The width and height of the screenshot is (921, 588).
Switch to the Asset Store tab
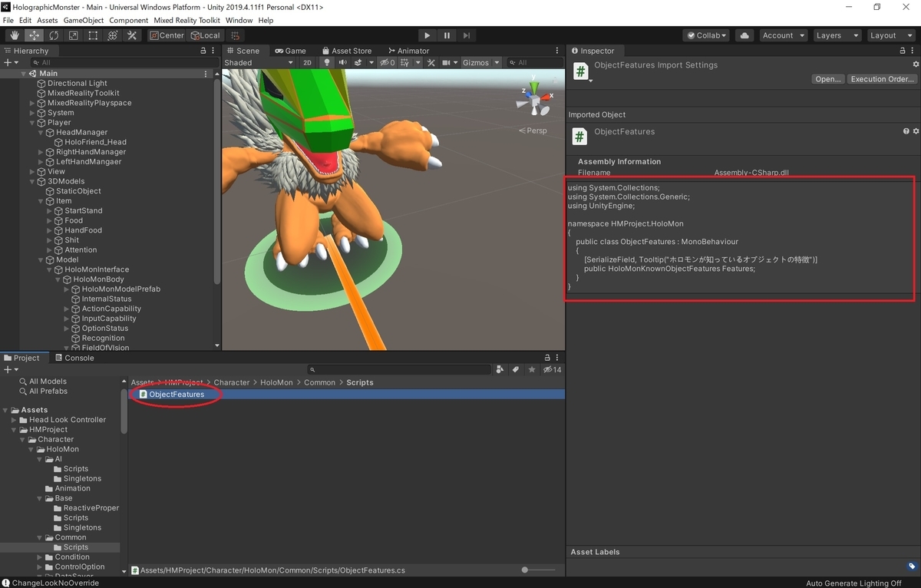click(346, 51)
